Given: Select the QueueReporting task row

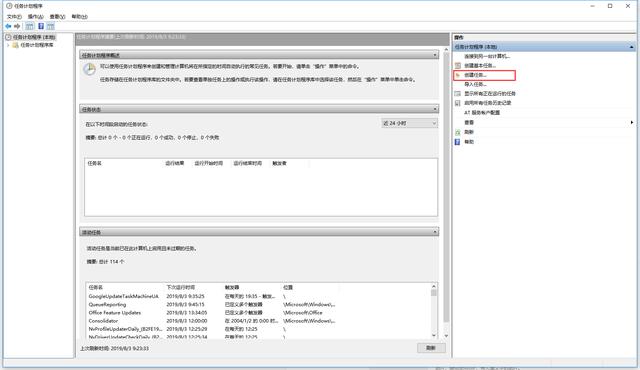Looking at the screenshot, I should click(259, 304).
